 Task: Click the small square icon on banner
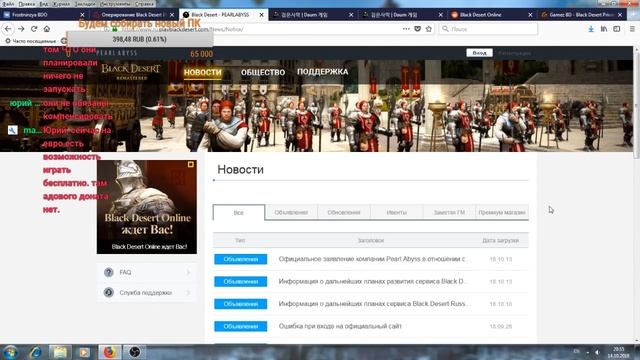pyautogui.click(x=191, y=164)
